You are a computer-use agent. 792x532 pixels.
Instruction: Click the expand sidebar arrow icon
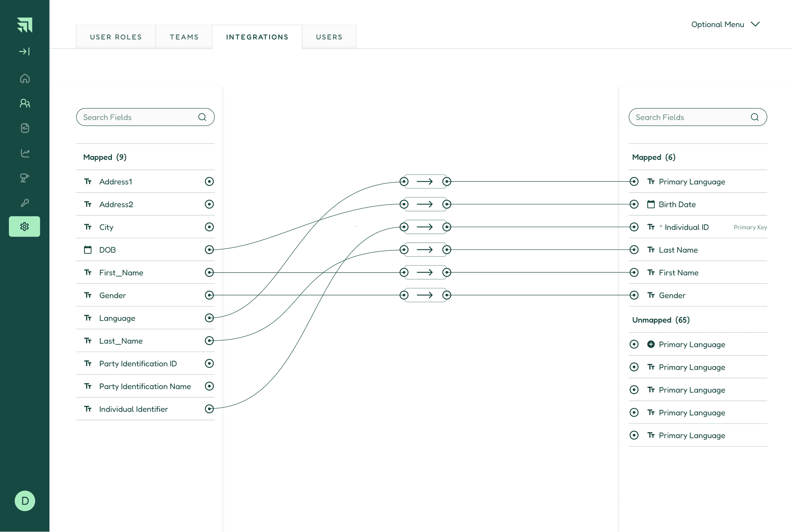24,52
